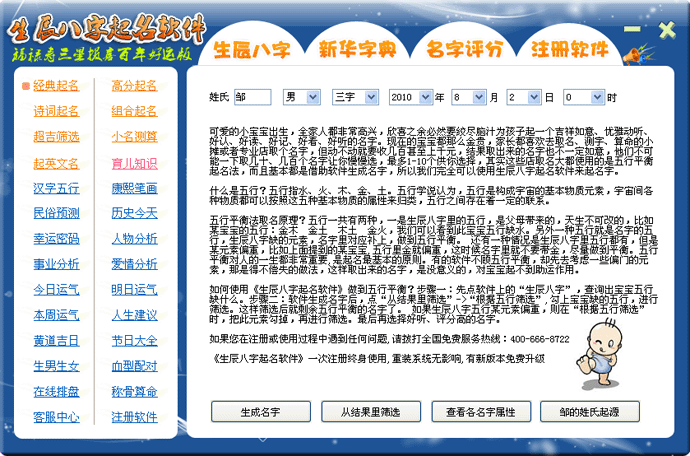Open 超吉筛选 in the sidebar
Viewport: 690px width, 456px height.
[x=56, y=137]
